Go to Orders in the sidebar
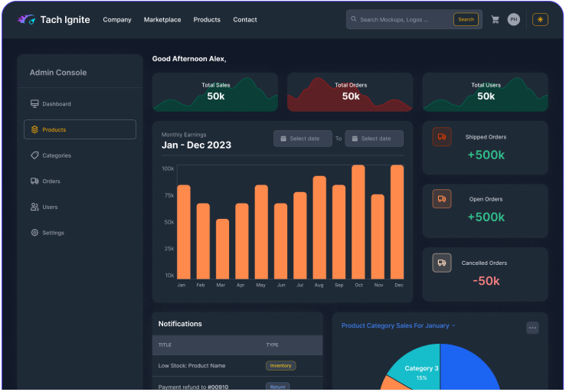 pyautogui.click(x=80, y=181)
